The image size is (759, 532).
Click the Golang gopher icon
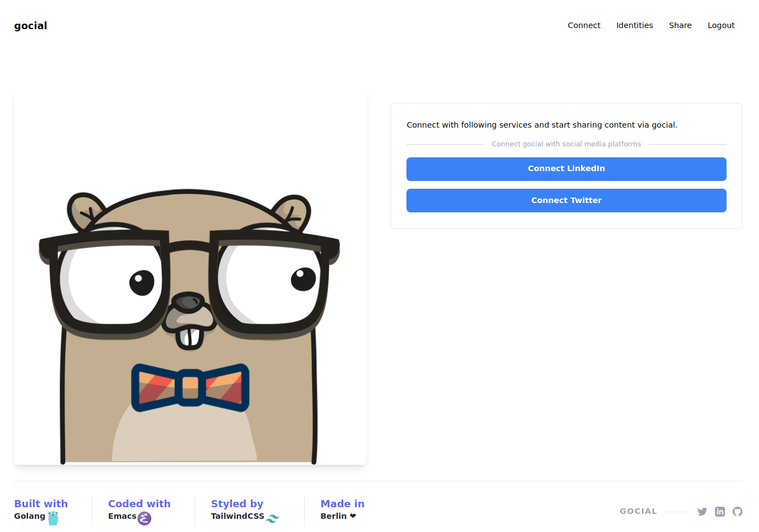(x=53, y=518)
